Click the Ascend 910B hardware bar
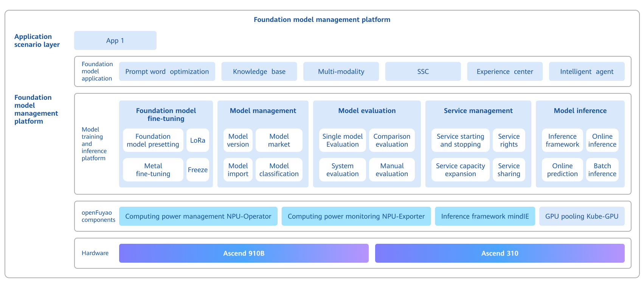The height and width of the screenshot is (288, 644). [244, 253]
